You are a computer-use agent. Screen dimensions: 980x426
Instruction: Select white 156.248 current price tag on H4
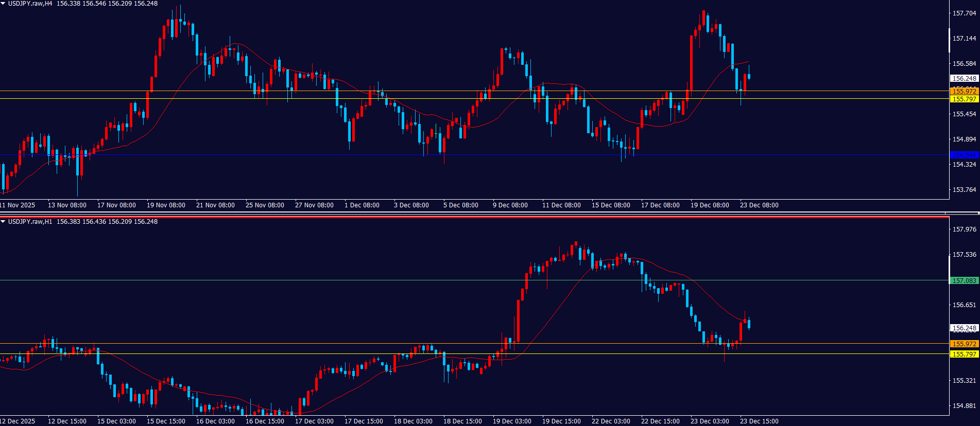[964, 79]
